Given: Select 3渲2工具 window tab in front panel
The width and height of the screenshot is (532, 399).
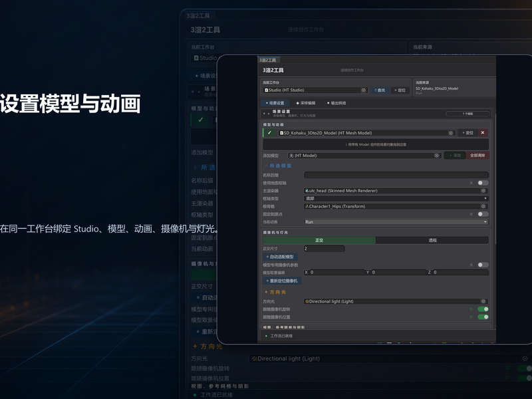Looking at the screenshot, I should tap(268, 60).
